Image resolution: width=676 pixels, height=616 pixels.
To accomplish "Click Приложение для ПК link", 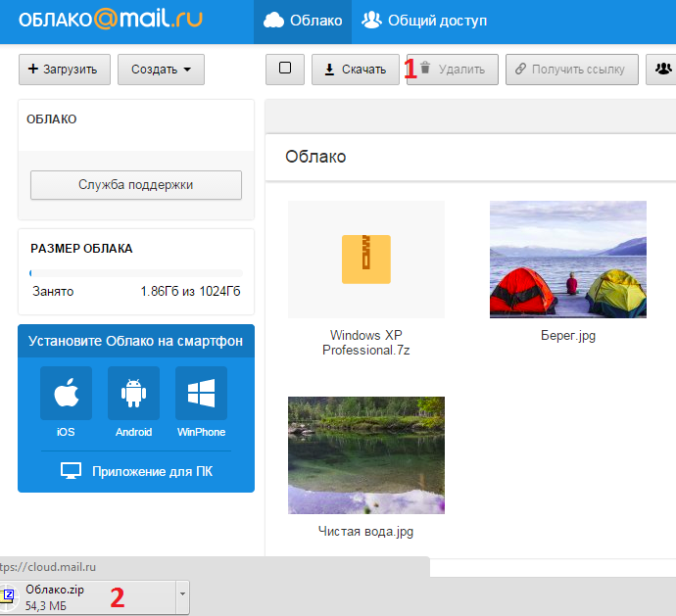I will (136, 471).
